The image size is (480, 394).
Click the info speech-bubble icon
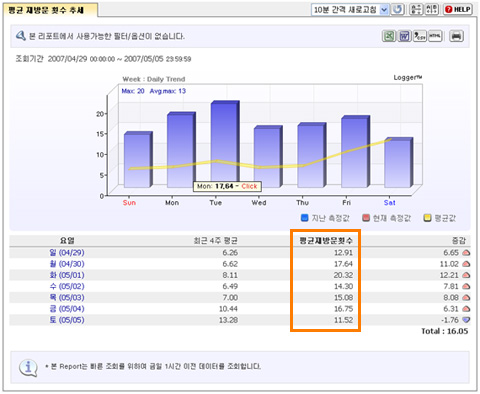[x=28, y=368]
